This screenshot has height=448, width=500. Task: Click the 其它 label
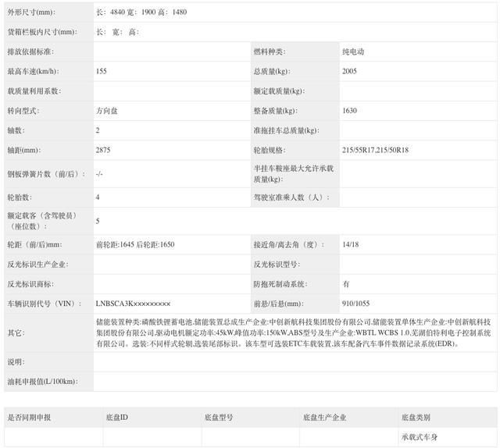pos(16,333)
